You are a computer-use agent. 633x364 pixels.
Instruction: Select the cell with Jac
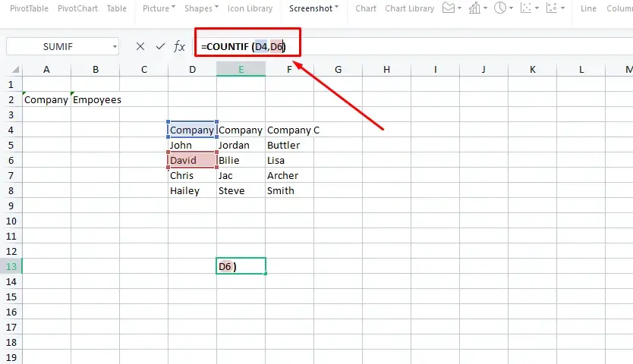point(241,175)
